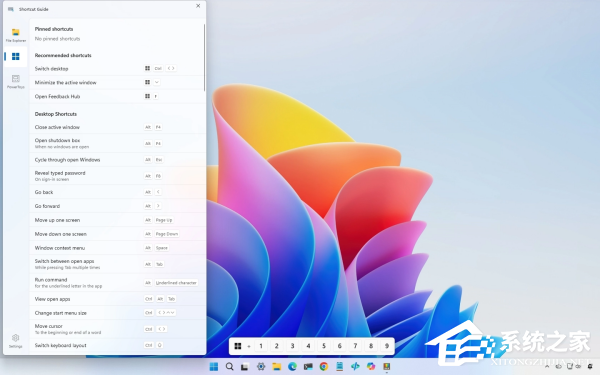Expand the system tray hidden icons chevron

[x=546, y=367]
